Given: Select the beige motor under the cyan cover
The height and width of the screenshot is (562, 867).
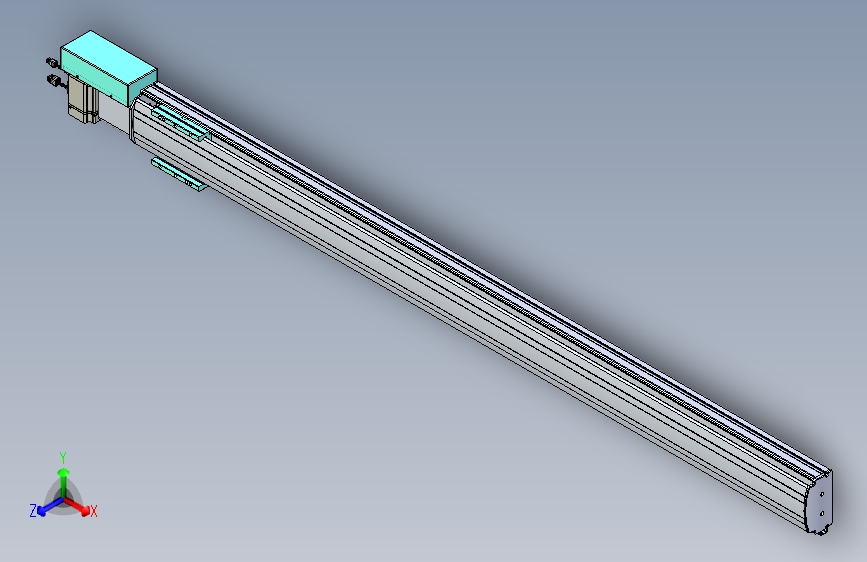Looking at the screenshot, I should coord(82,100).
